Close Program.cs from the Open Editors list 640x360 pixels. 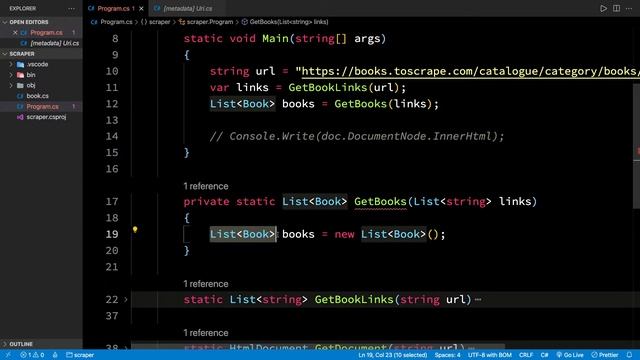coord(15,33)
